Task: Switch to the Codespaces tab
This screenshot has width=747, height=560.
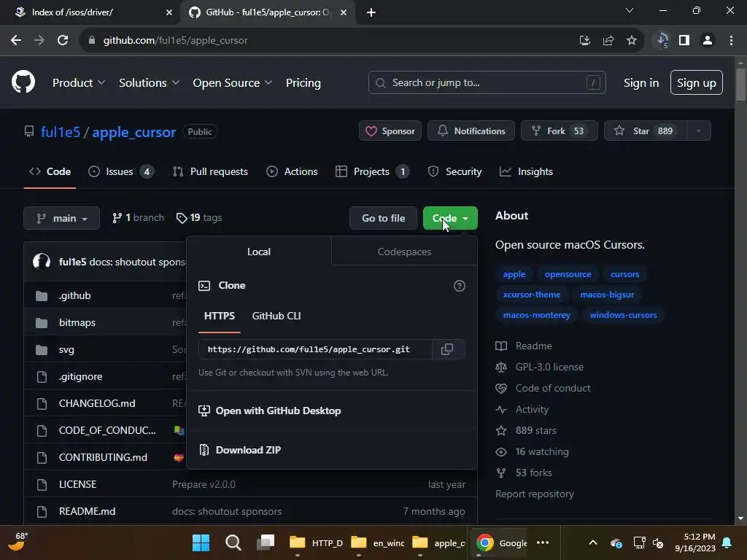Action: 404,252
